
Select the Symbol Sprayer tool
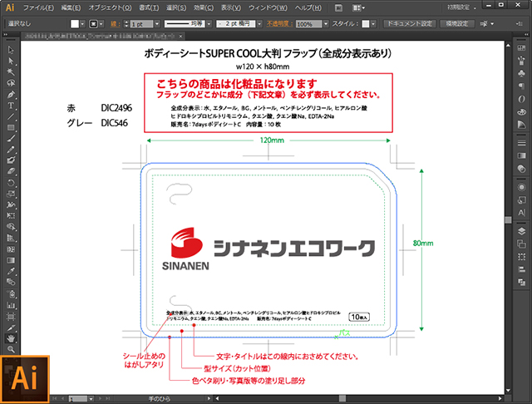pos(11,293)
